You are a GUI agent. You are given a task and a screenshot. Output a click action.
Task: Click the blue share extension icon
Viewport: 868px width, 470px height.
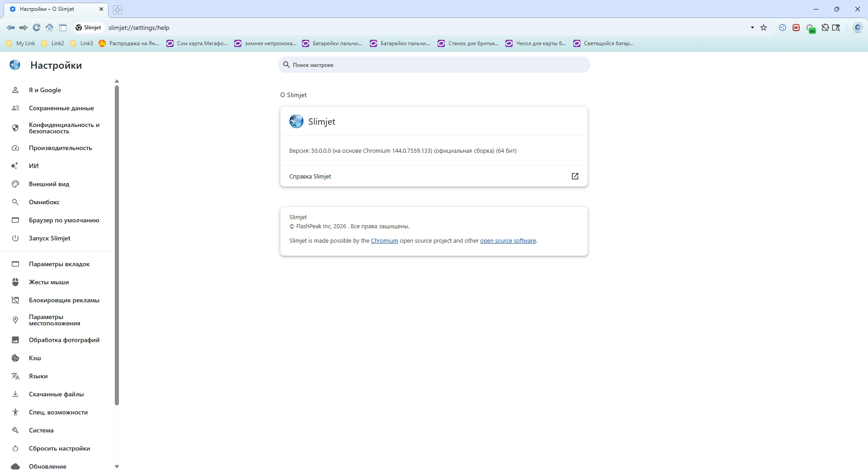(783, 28)
